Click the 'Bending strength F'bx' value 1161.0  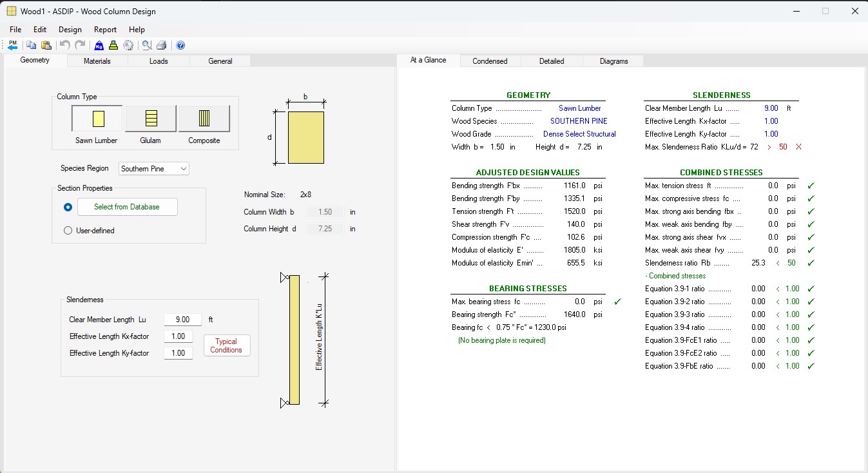click(x=575, y=186)
